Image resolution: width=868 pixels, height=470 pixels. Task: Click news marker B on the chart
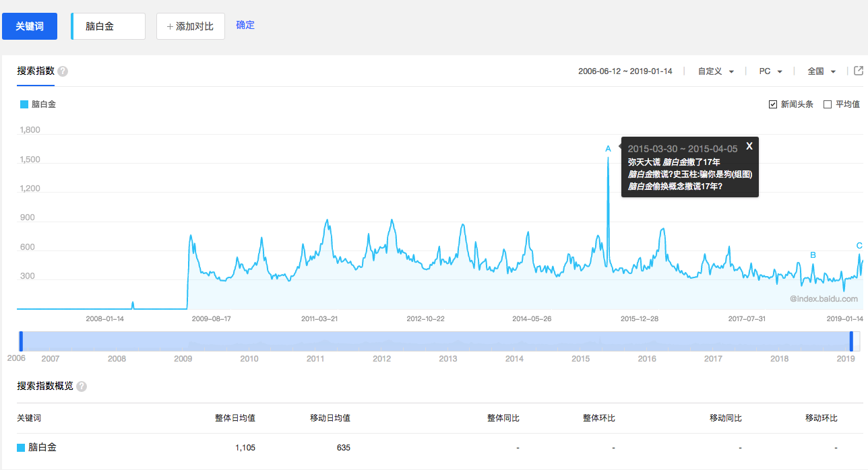coord(813,255)
